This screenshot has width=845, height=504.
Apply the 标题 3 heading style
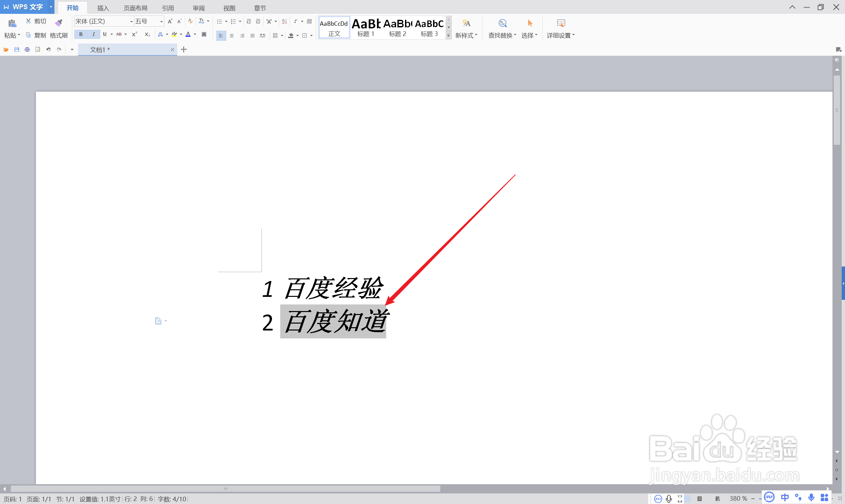click(x=429, y=27)
